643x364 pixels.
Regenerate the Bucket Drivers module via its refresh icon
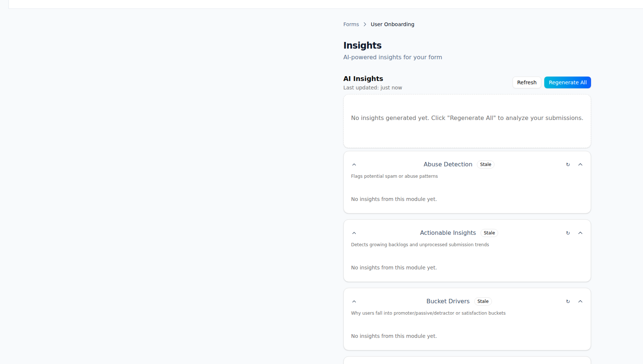click(568, 301)
